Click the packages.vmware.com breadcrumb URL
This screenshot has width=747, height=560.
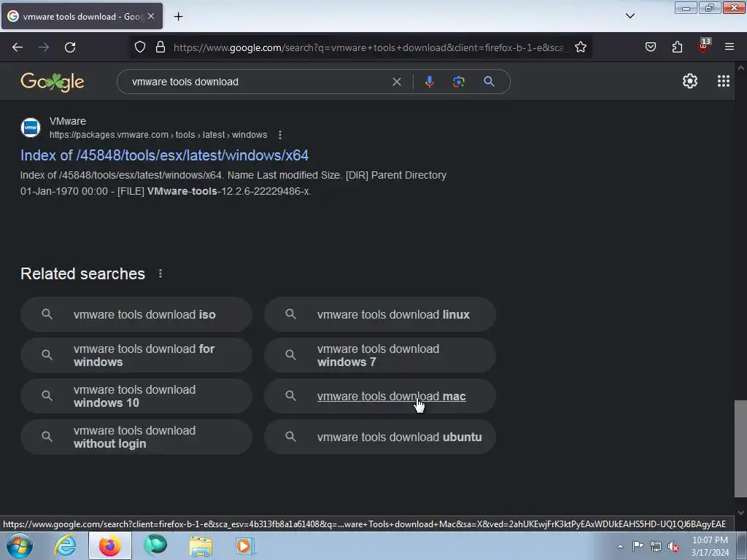158,135
